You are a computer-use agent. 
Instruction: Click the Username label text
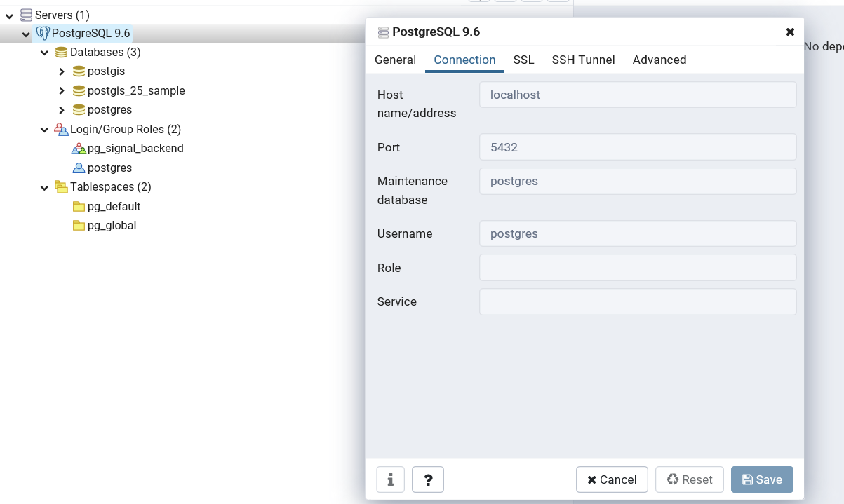point(405,233)
